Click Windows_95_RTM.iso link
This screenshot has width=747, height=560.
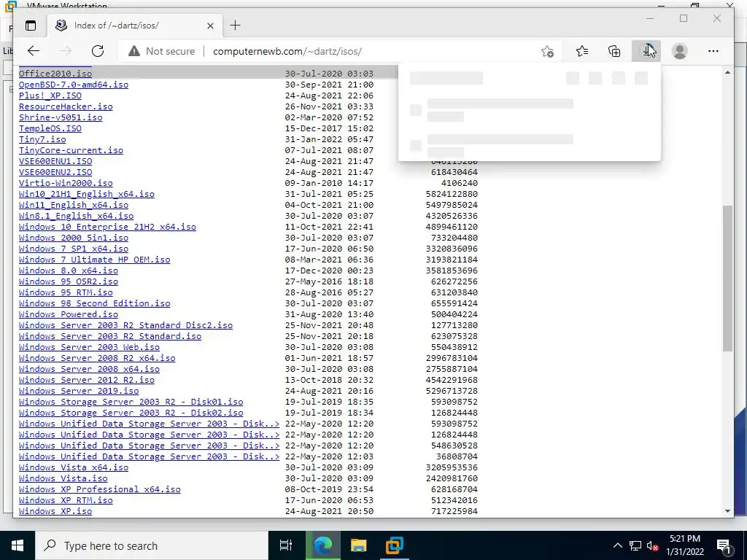[66, 292]
